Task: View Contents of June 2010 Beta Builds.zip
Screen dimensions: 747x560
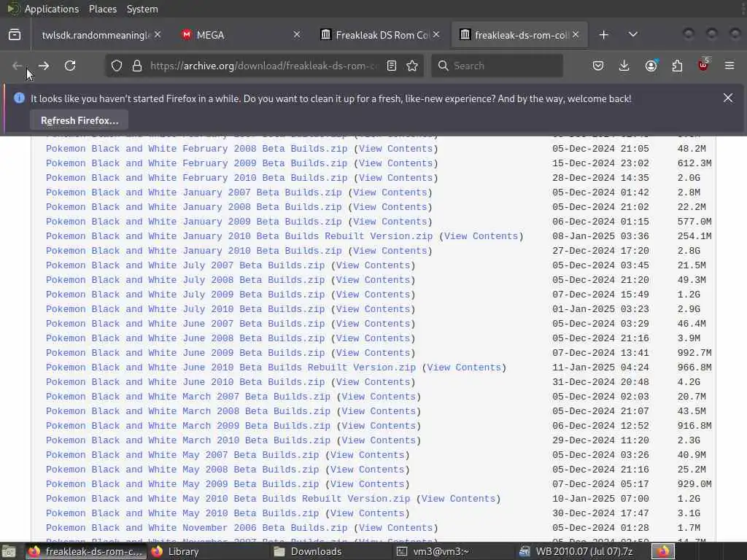Action: (373, 382)
